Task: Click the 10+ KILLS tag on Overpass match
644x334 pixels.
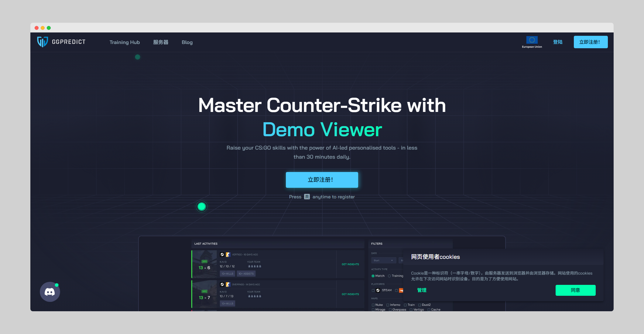Action: click(228, 304)
